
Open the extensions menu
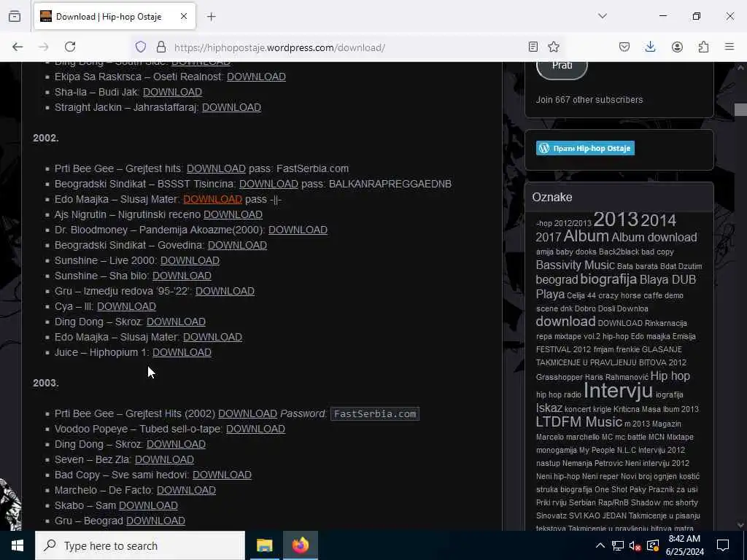703,47
